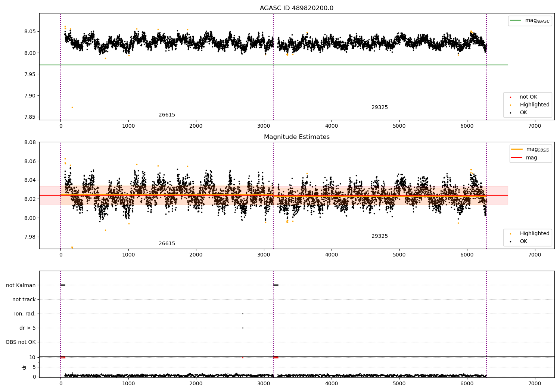Click the '26615' obsid label in top plot

pyautogui.click(x=167, y=115)
